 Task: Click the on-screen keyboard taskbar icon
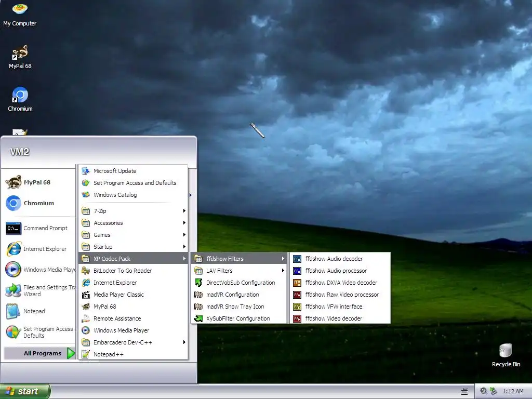pyautogui.click(x=464, y=392)
